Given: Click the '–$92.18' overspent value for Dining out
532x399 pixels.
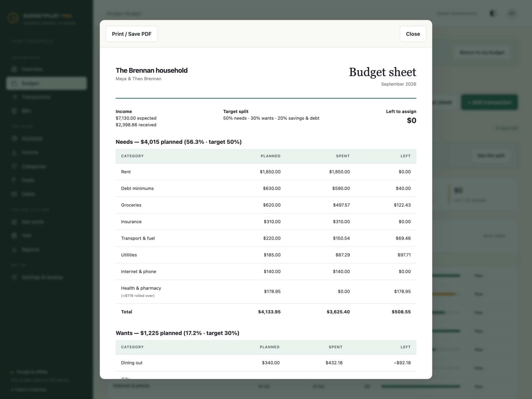Looking at the screenshot, I should (x=402, y=363).
